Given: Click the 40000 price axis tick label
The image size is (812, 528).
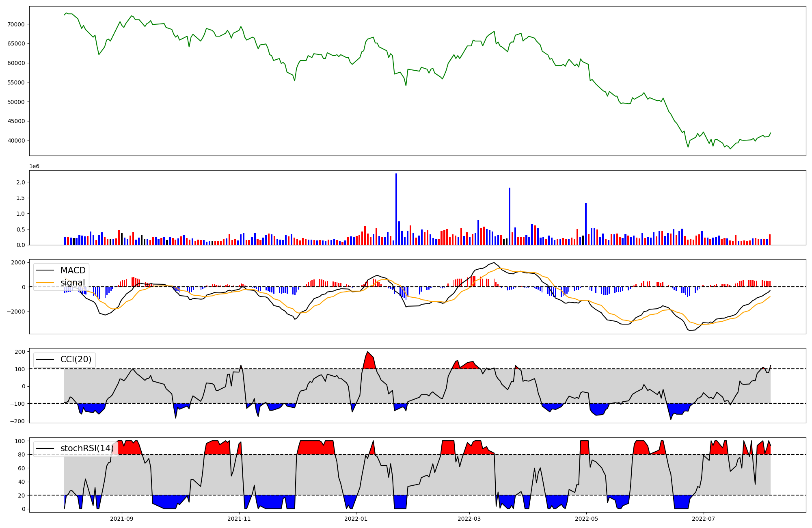Looking at the screenshot, I should point(16,141).
